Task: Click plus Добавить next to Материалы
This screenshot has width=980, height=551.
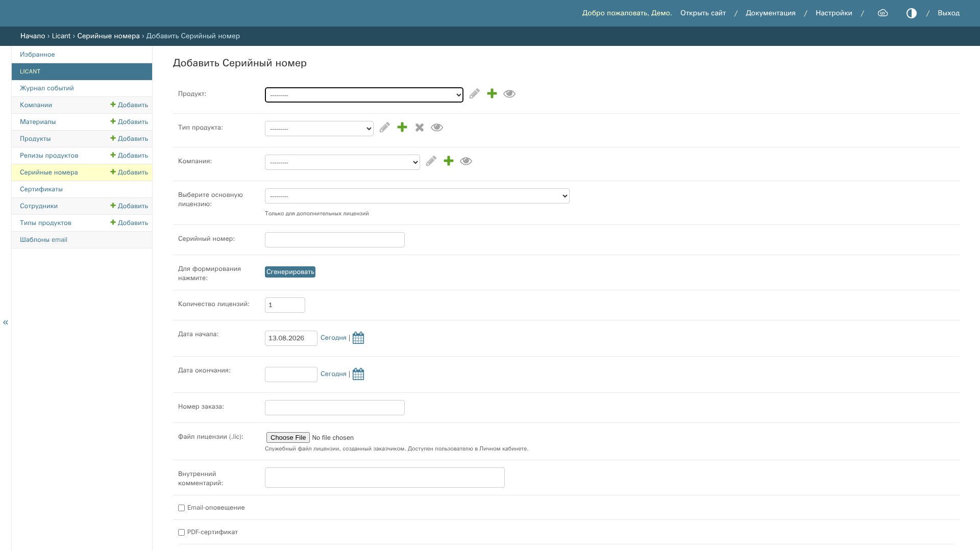Action: click(x=129, y=122)
